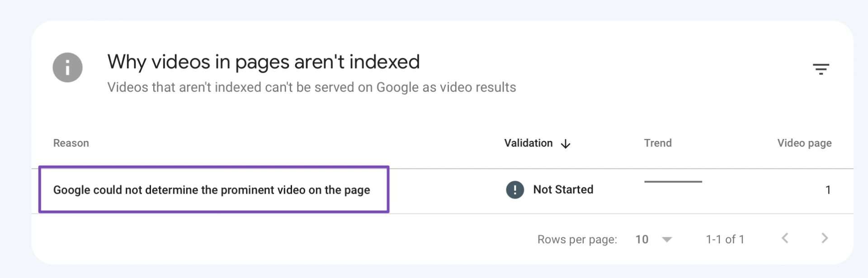Click the Reason column header
Viewport: 868px width, 278px height.
pos(71,143)
